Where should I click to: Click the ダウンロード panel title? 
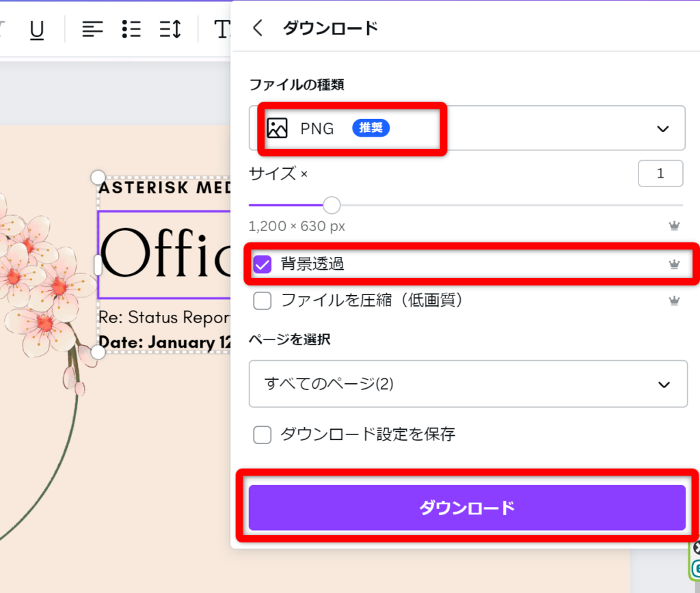[x=331, y=28]
